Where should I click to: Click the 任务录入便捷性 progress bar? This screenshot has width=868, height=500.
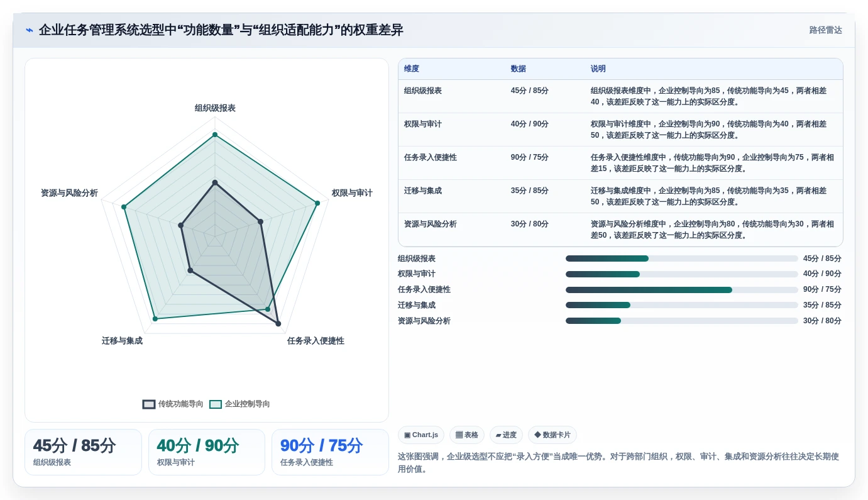(682, 290)
